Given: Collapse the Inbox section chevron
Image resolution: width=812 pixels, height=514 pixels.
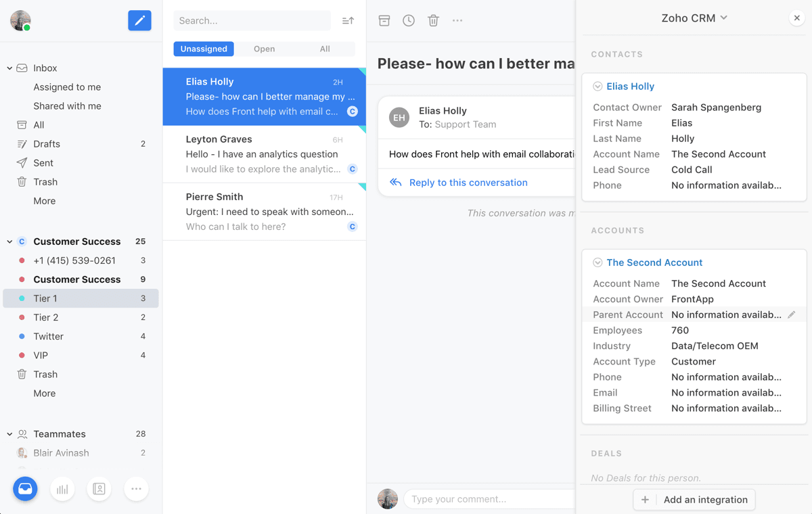Looking at the screenshot, I should (x=9, y=68).
